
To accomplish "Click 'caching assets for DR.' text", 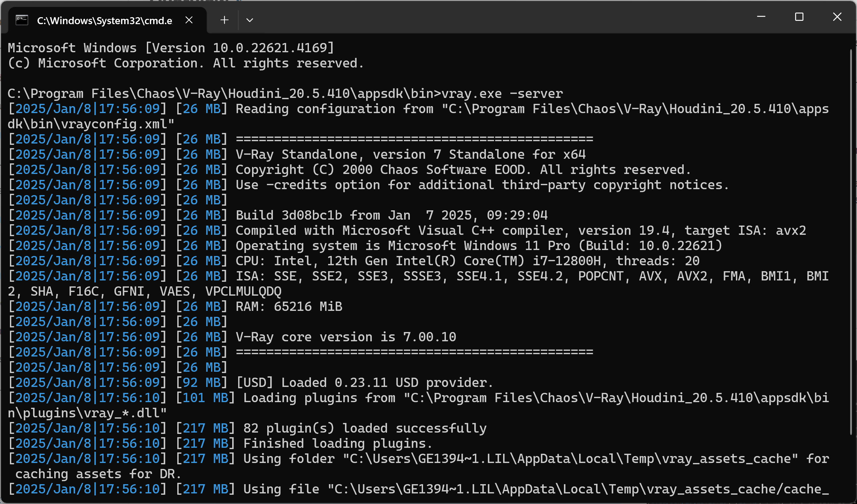I will (x=98, y=474).
